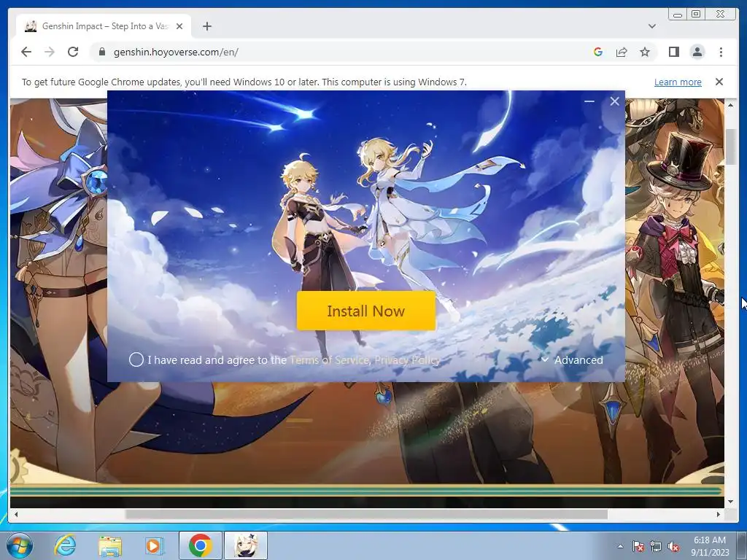Minimize the Chrome window

pyautogui.click(x=678, y=15)
